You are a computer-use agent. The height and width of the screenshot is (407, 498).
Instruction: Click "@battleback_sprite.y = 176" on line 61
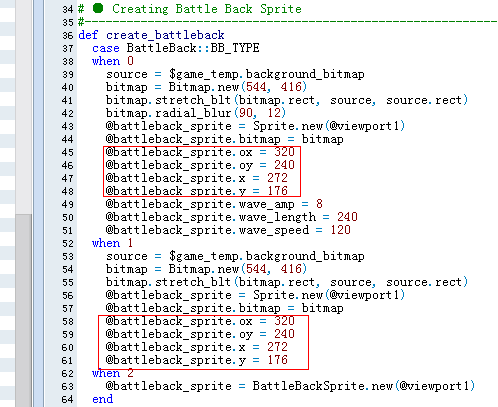click(x=197, y=360)
